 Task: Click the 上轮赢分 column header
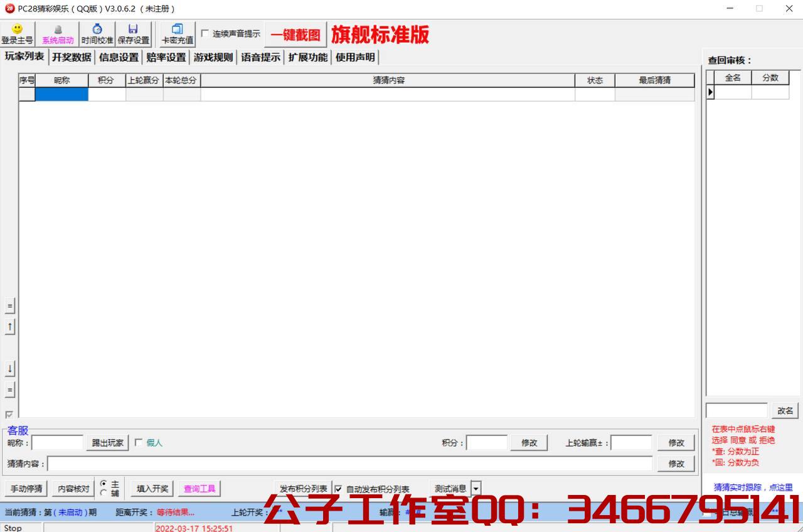tap(144, 80)
